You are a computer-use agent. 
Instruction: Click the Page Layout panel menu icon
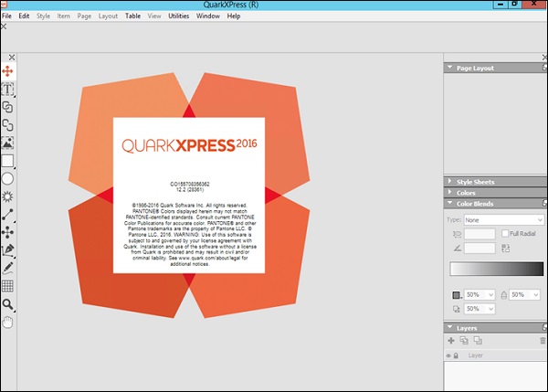pyautogui.click(x=544, y=68)
